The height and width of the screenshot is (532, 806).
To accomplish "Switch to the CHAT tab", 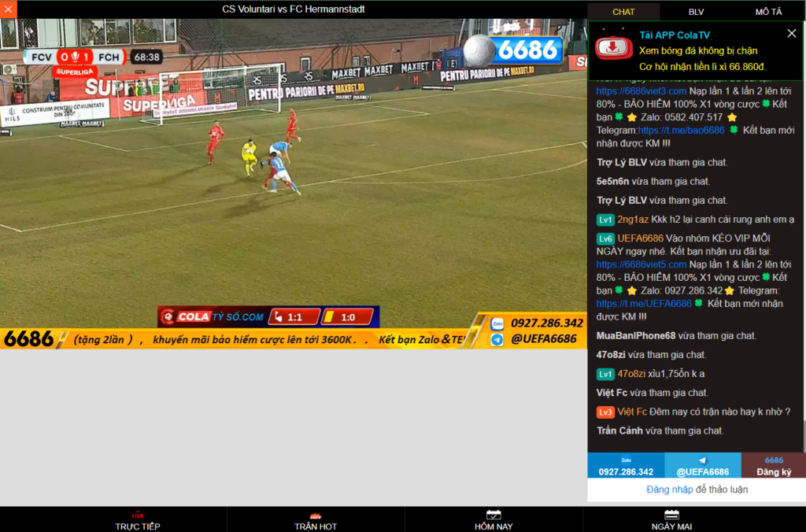I will pyautogui.click(x=623, y=12).
